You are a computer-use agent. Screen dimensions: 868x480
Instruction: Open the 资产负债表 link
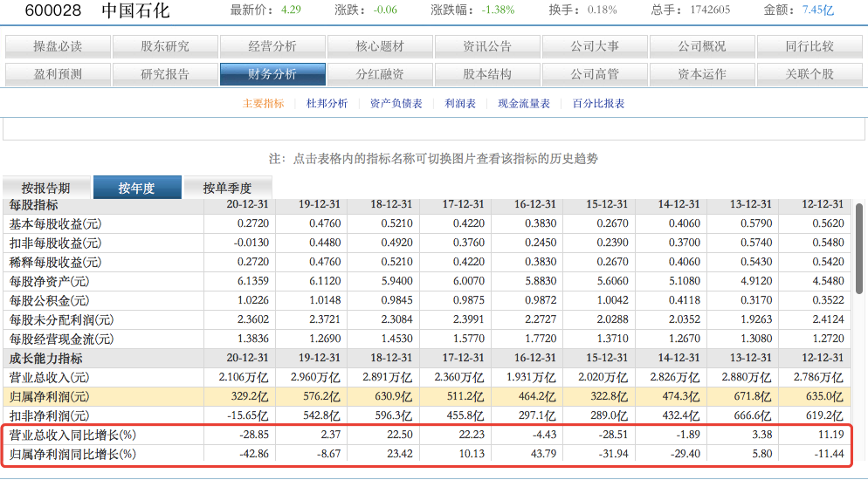point(396,103)
